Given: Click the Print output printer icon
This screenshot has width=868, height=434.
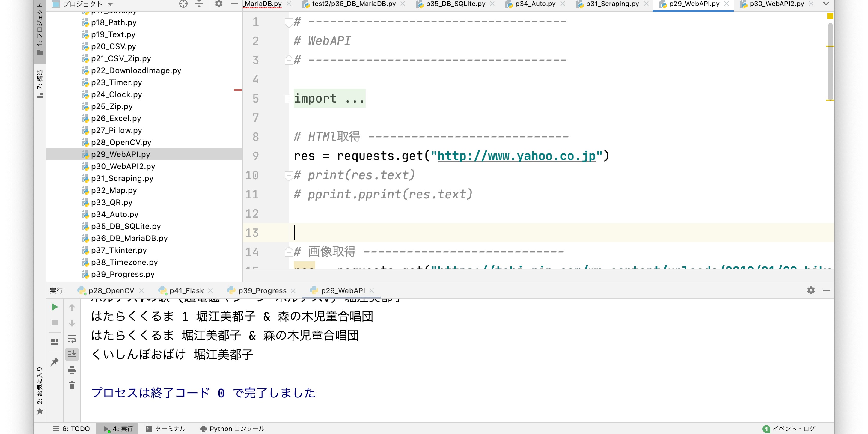Looking at the screenshot, I should point(72,370).
